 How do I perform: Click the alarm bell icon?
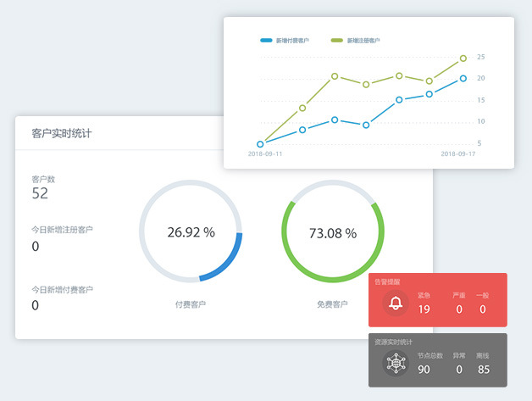[x=396, y=303]
